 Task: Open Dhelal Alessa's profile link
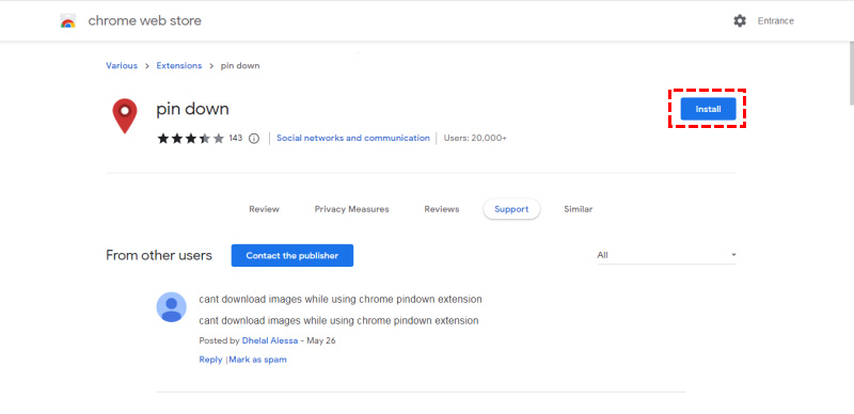coord(270,341)
